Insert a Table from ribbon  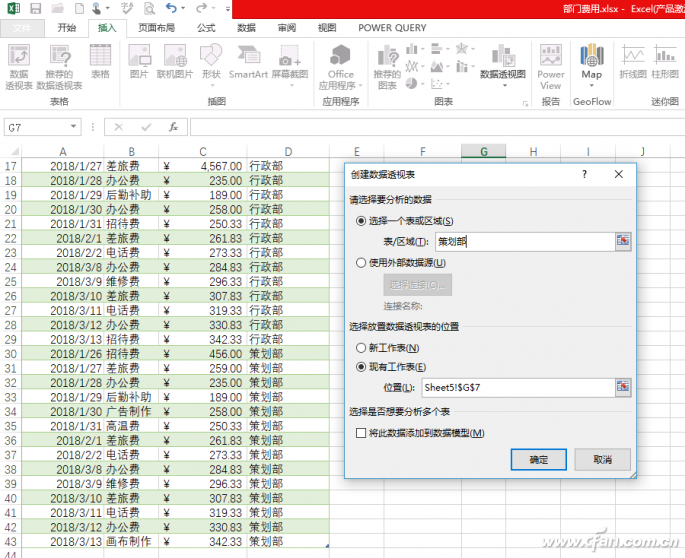pyautogui.click(x=100, y=61)
